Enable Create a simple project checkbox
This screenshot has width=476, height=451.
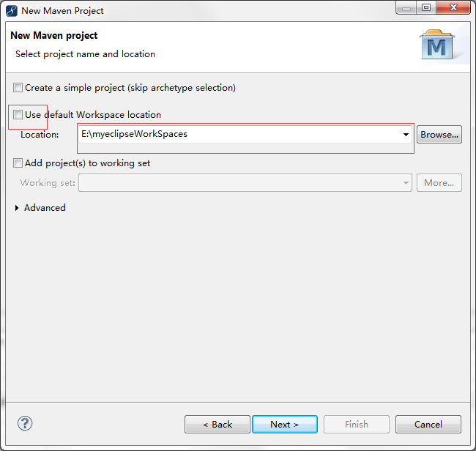(18, 88)
